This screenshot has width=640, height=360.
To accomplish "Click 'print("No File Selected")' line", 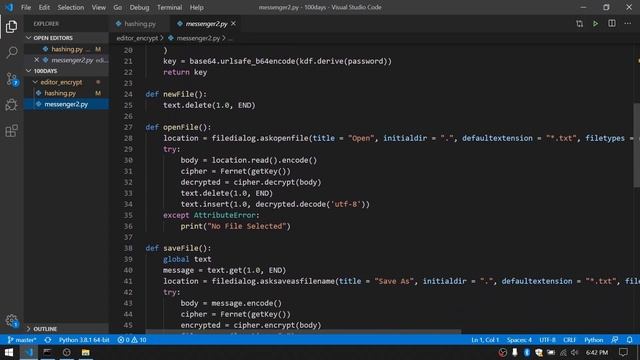I will (236, 226).
